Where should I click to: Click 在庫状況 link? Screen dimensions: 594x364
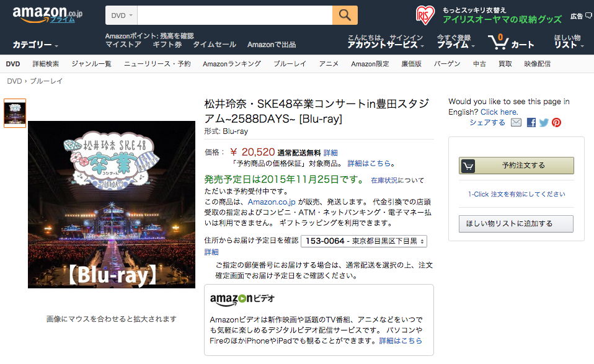(x=384, y=180)
